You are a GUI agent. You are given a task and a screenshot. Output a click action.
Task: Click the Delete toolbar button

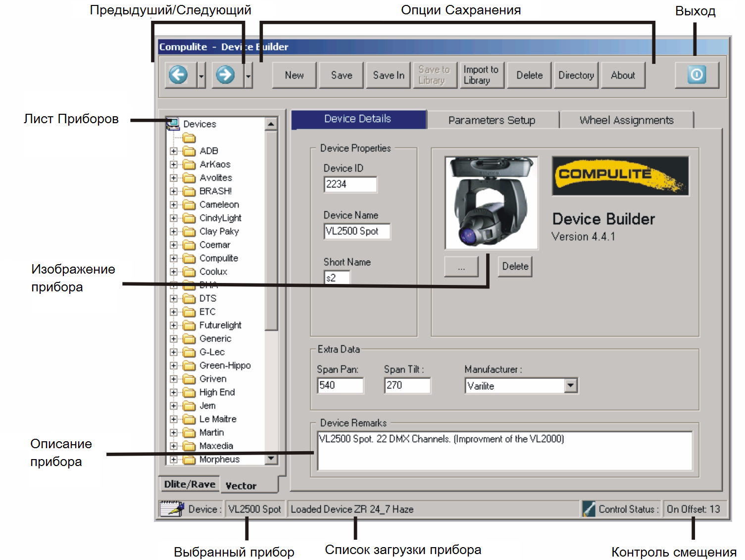(529, 75)
